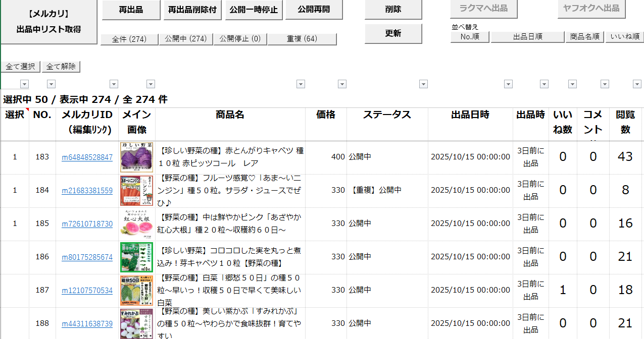Select the 紅心大根 radish thumbnail image
This screenshot has height=339, width=644.
137,224
